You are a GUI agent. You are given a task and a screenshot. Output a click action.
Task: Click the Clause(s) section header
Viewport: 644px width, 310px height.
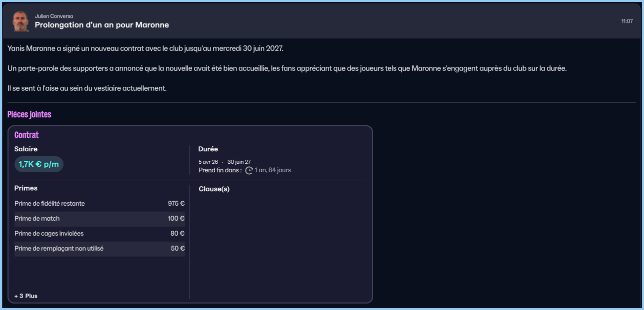coord(214,189)
